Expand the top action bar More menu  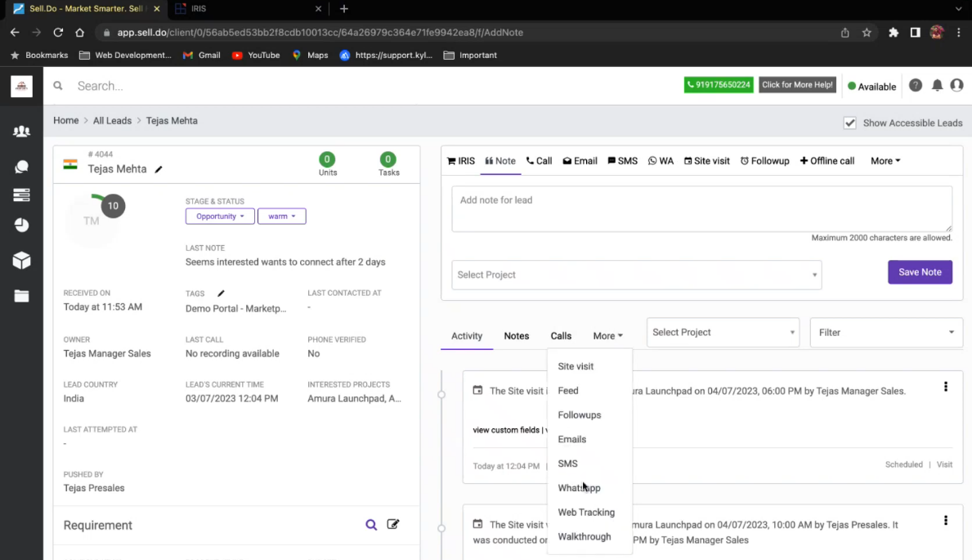885,160
